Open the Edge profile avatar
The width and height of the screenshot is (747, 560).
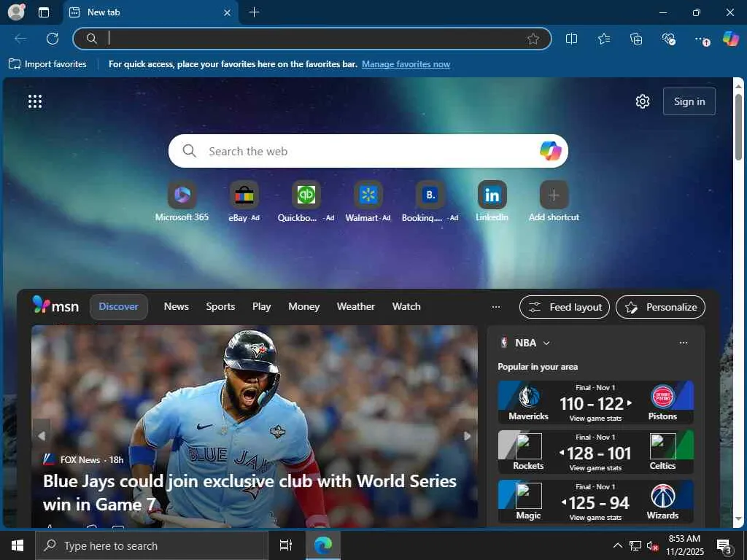[x=16, y=12]
